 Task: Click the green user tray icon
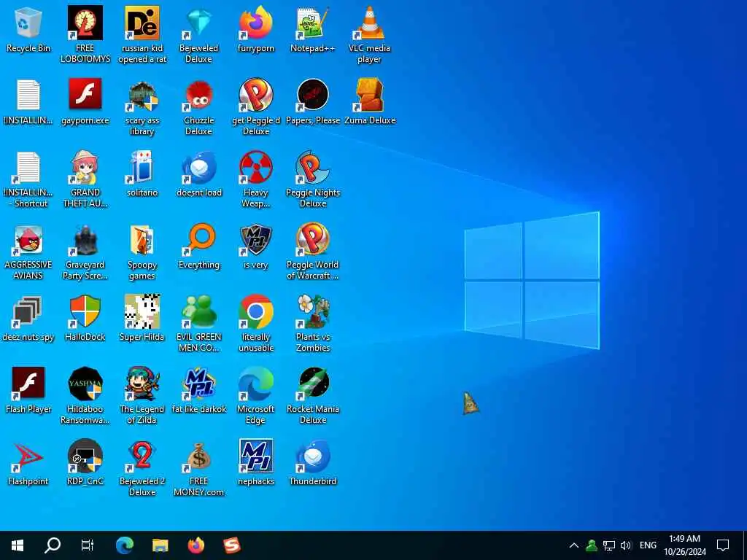click(x=592, y=545)
